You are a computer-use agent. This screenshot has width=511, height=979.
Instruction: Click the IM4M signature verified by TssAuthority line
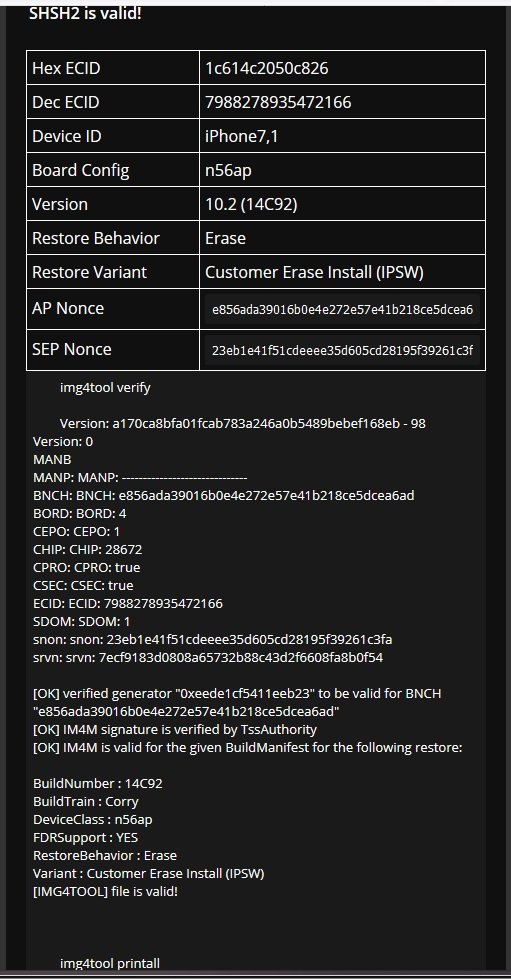pos(175,729)
